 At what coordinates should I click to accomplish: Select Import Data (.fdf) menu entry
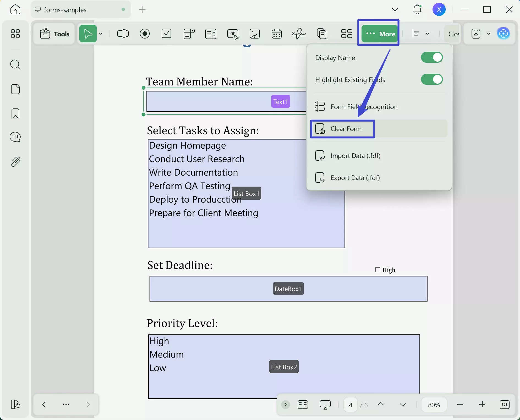tap(355, 156)
